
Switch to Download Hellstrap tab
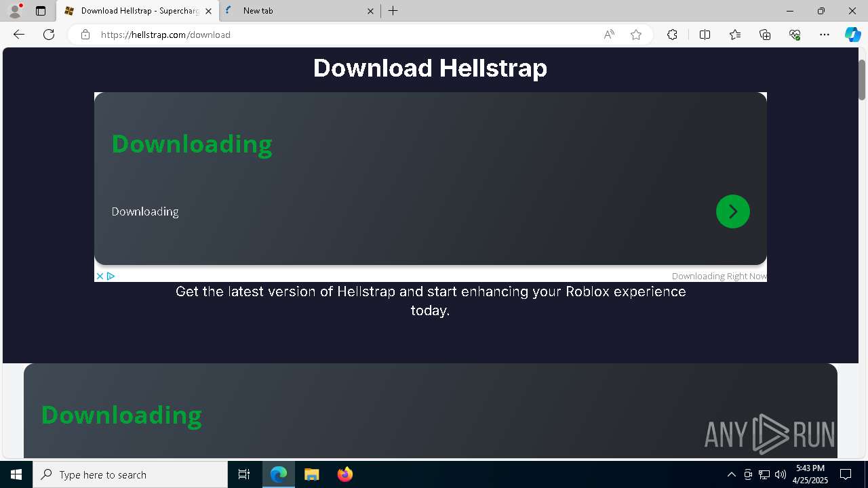pos(138,11)
